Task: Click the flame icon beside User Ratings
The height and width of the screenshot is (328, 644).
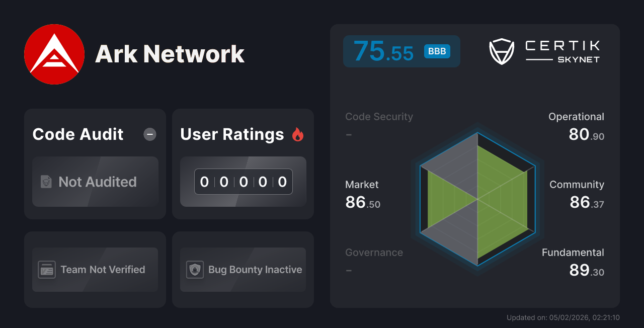Action: click(x=298, y=134)
